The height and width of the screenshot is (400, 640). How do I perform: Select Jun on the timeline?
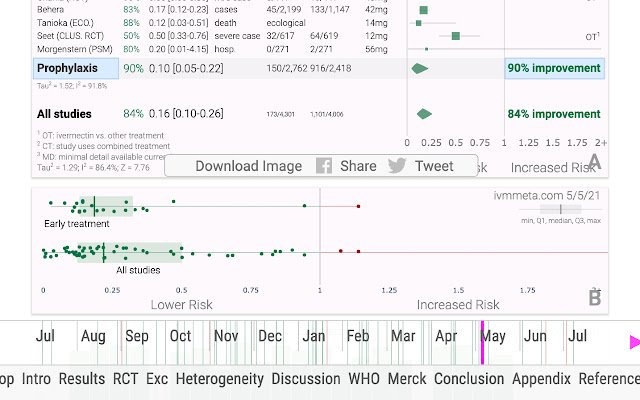pos(535,336)
